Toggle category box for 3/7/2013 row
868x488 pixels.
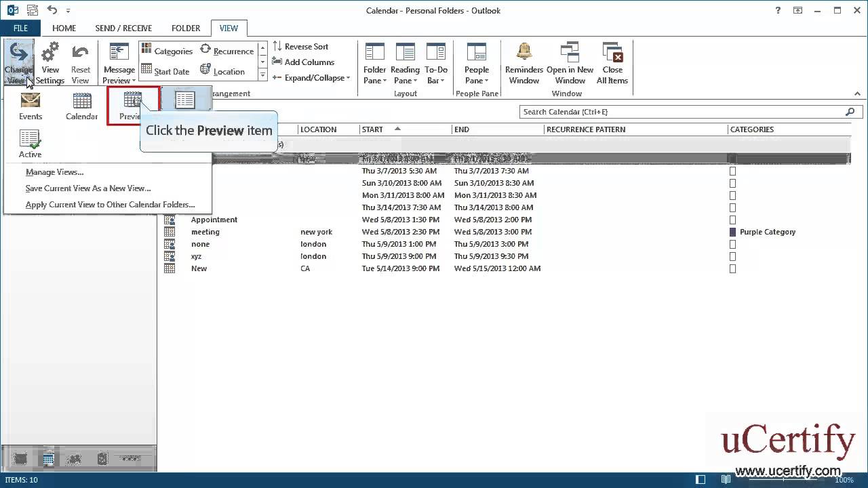(732, 171)
